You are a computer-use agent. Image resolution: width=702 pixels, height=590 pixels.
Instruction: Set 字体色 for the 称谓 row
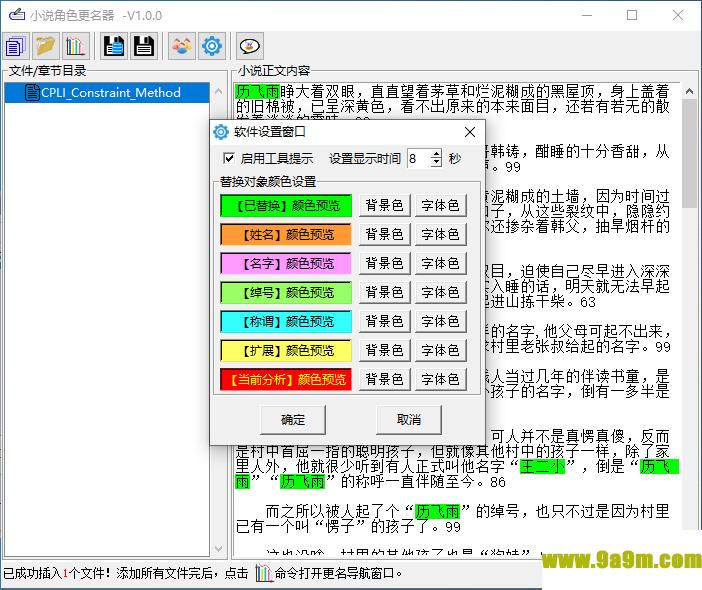[x=441, y=321]
